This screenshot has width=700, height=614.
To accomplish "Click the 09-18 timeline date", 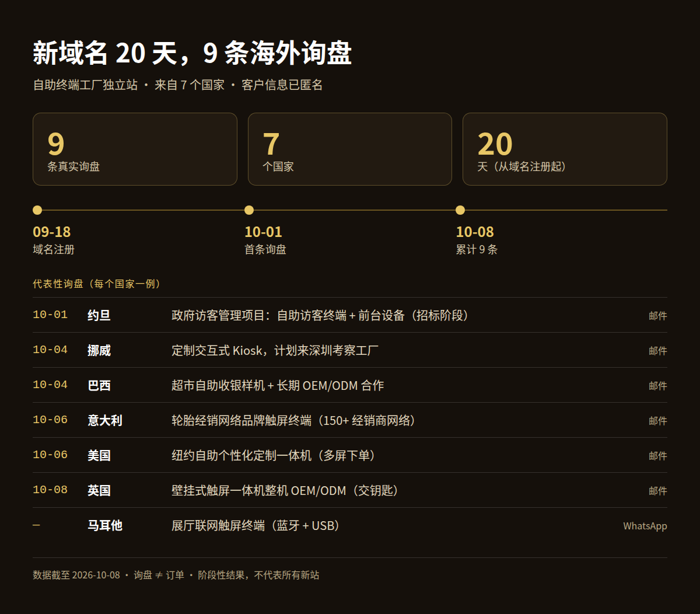I will [x=51, y=232].
